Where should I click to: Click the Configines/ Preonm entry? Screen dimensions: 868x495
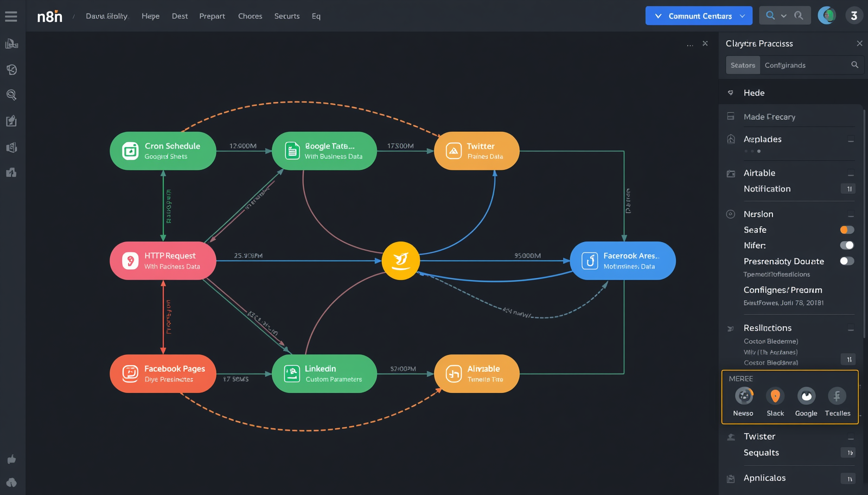[783, 290]
